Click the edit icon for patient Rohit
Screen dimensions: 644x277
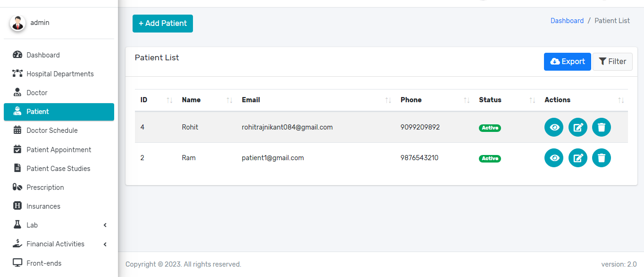577,127
